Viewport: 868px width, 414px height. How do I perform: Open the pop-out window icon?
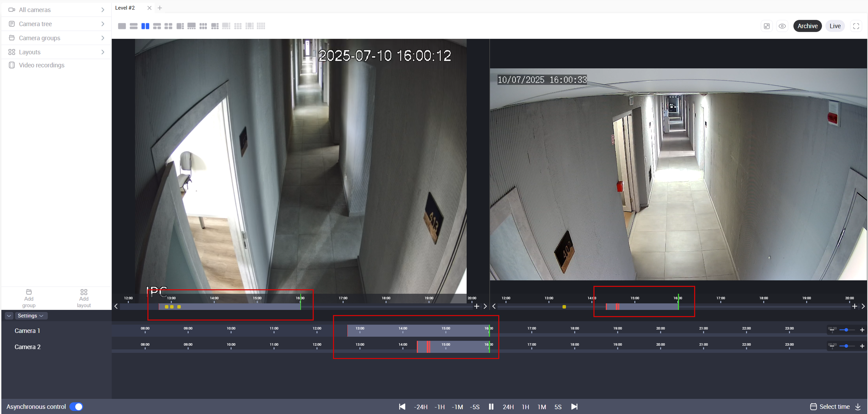pyautogui.click(x=767, y=26)
